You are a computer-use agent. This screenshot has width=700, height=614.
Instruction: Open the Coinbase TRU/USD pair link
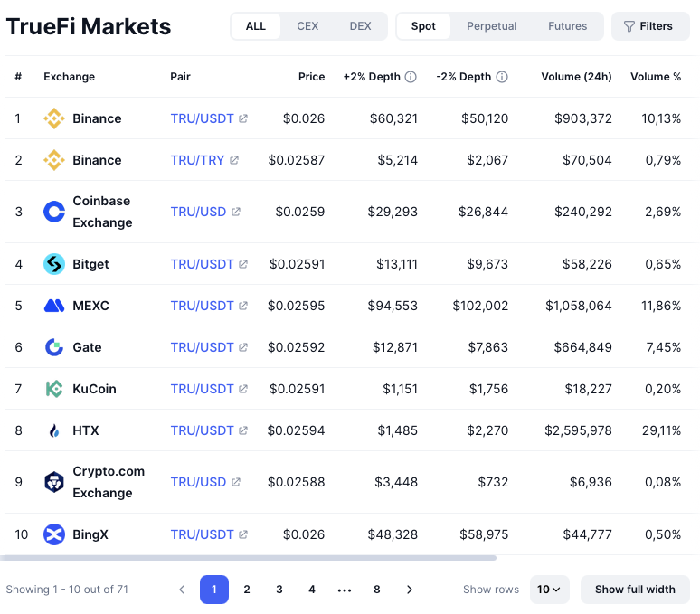(x=198, y=212)
